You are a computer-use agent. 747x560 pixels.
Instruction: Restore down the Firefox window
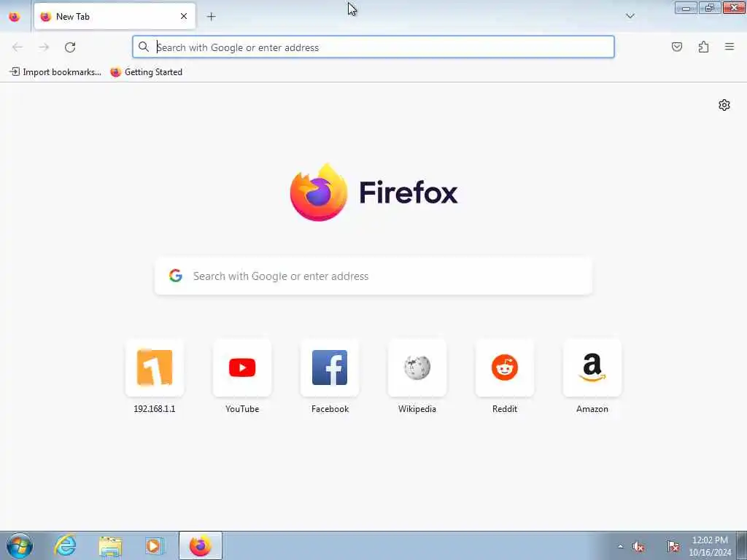click(x=710, y=7)
